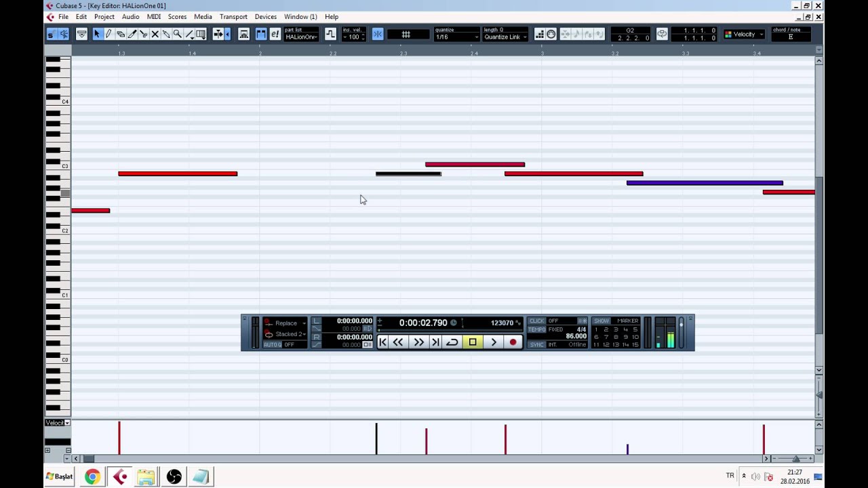Viewport: 868px width, 488px height.
Task: Open the Quantize 1/16 dropdown
Action: coord(456,37)
